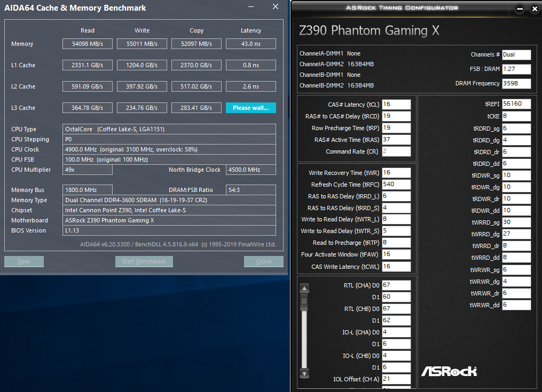Viewport: 542px width, 392px height.
Task: Select L3 Cache Copy 283.41 GB/s value
Action: (x=197, y=108)
